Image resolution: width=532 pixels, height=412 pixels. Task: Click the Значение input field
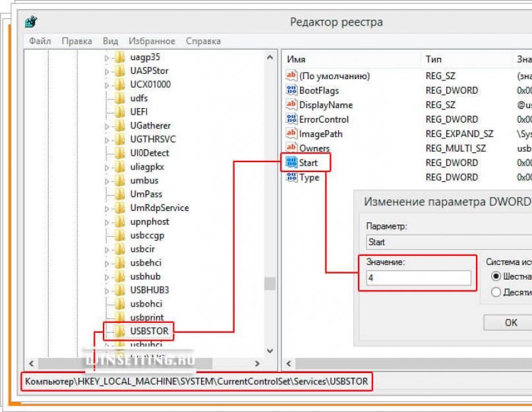click(x=419, y=278)
